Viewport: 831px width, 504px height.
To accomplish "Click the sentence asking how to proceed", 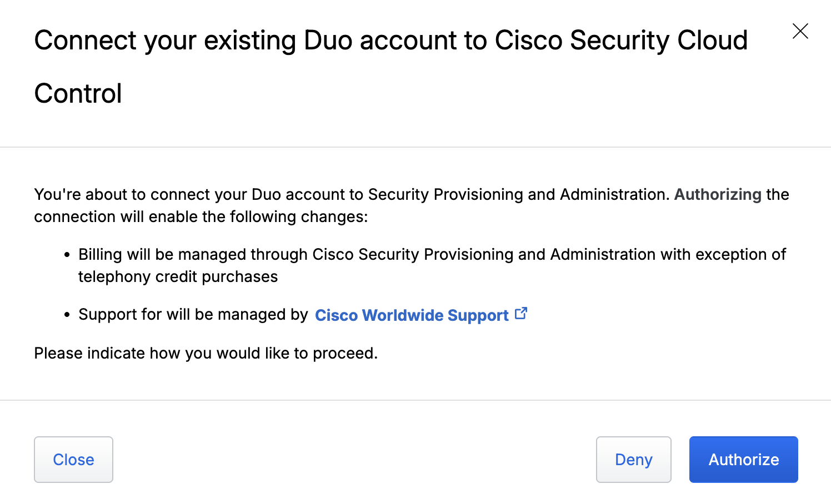I will [206, 353].
